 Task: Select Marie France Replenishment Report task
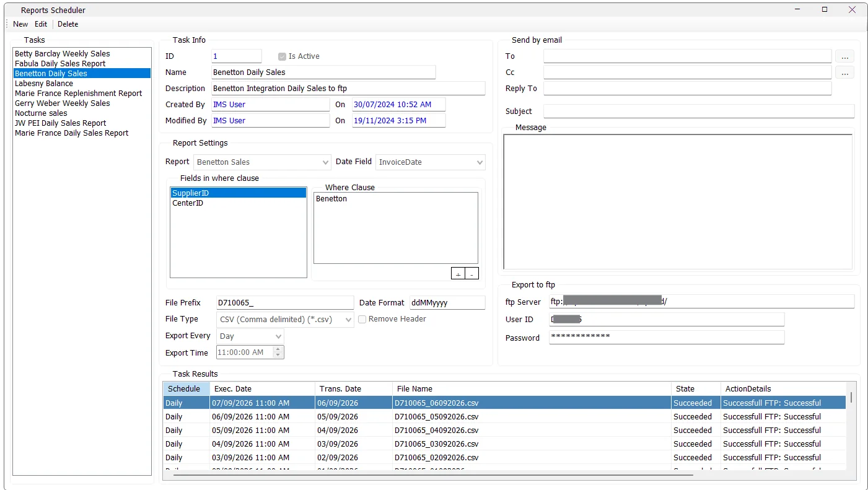(x=82, y=94)
